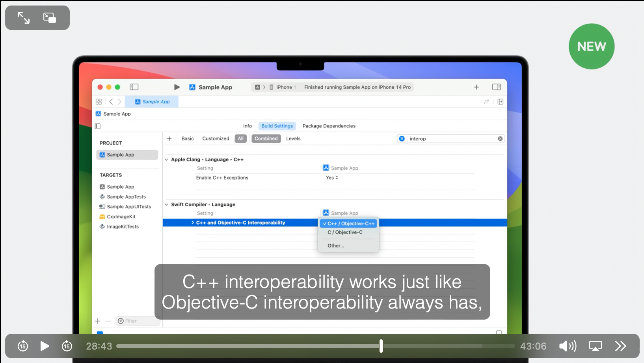Select the Sample App editor tab

[x=152, y=101]
